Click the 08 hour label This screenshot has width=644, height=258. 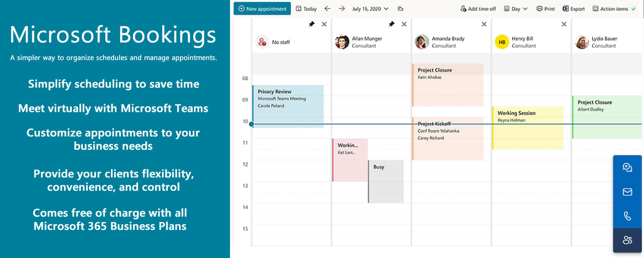point(245,78)
